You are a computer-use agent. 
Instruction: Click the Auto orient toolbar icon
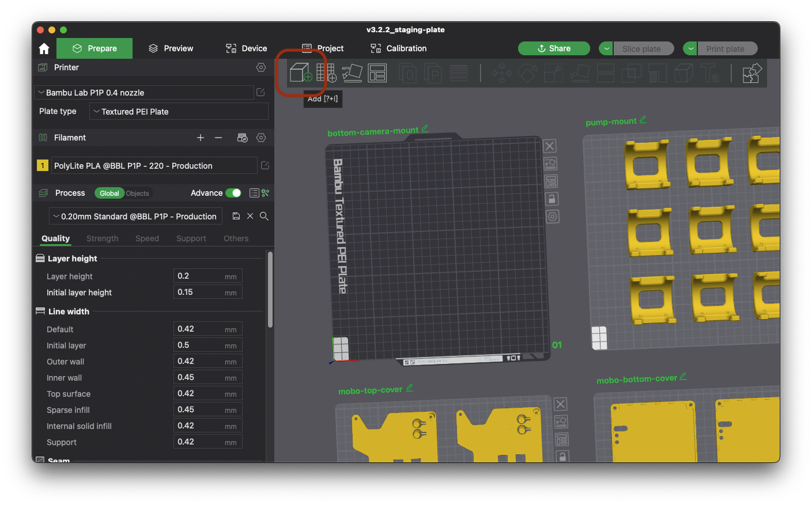[x=352, y=73]
